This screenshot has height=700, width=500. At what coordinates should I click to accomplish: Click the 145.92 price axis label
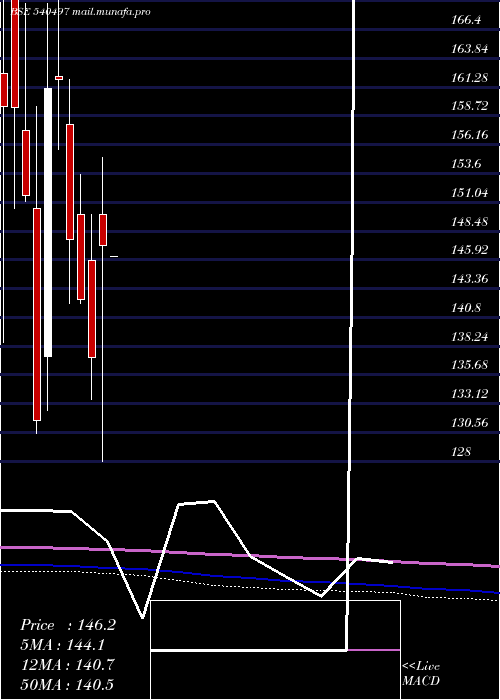[x=469, y=250]
